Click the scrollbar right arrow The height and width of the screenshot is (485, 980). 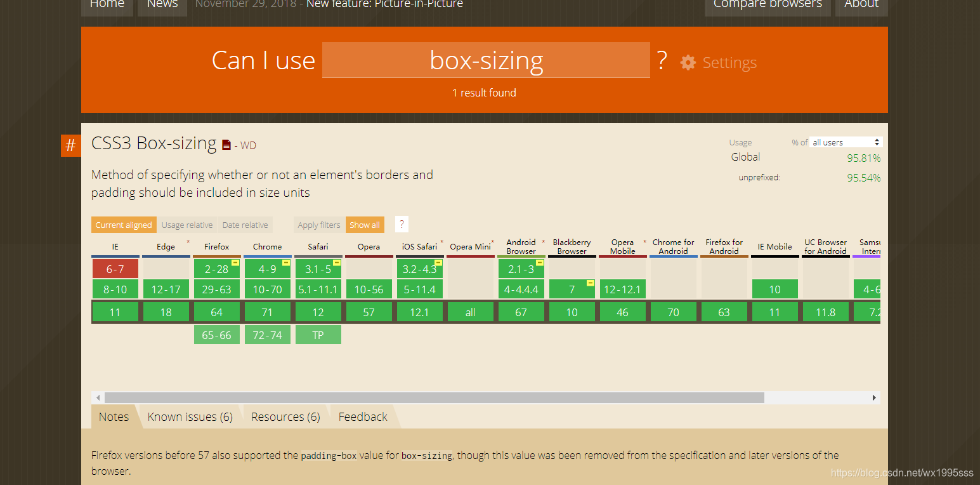[x=874, y=397]
